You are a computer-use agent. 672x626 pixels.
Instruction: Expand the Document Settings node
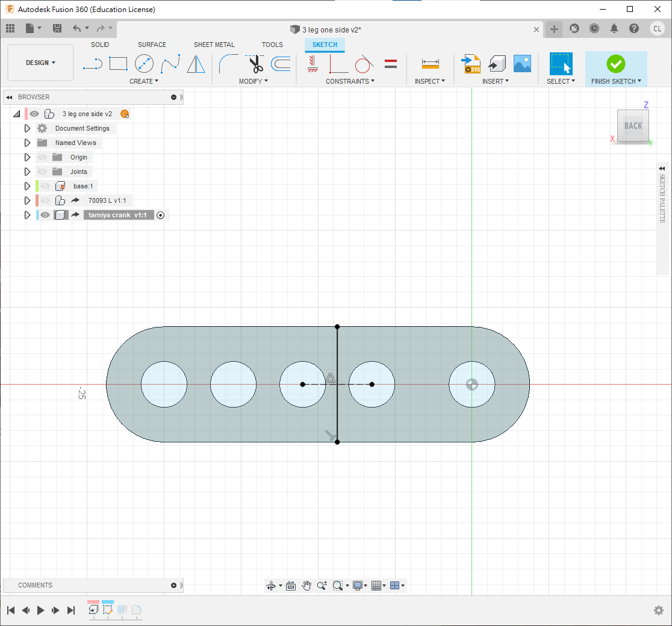(27, 128)
